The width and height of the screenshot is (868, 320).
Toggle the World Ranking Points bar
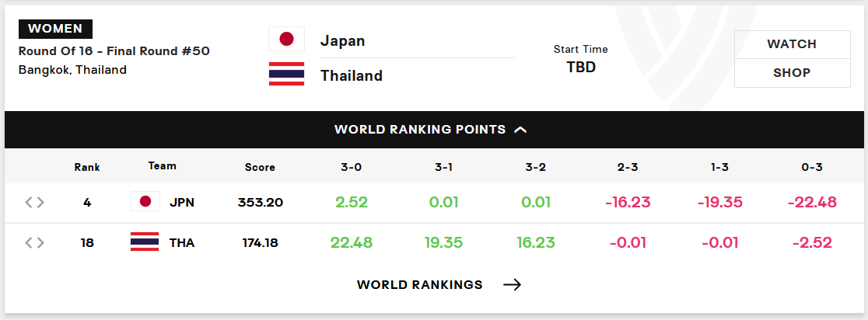pyautogui.click(x=434, y=130)
